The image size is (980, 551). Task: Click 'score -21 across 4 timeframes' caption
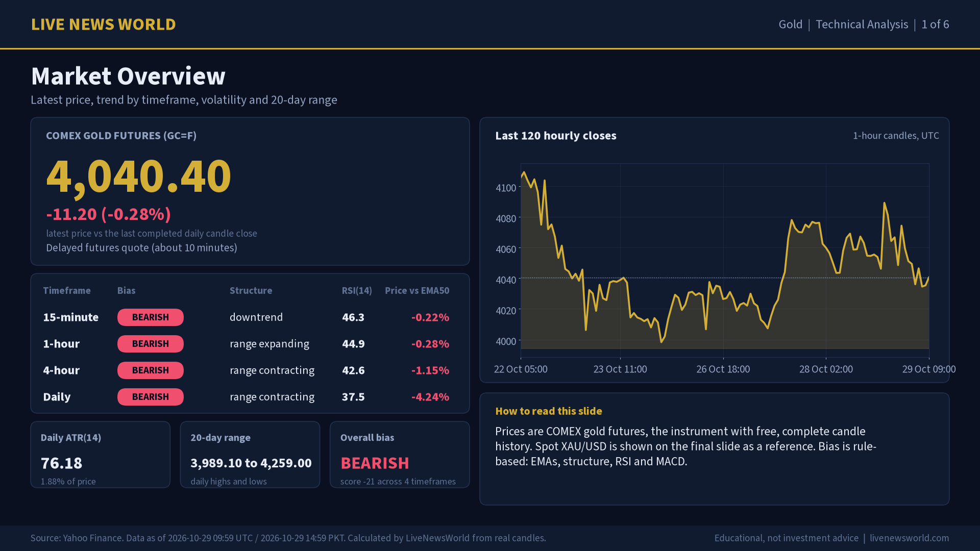pyautogui.click(x=398, y=482)
